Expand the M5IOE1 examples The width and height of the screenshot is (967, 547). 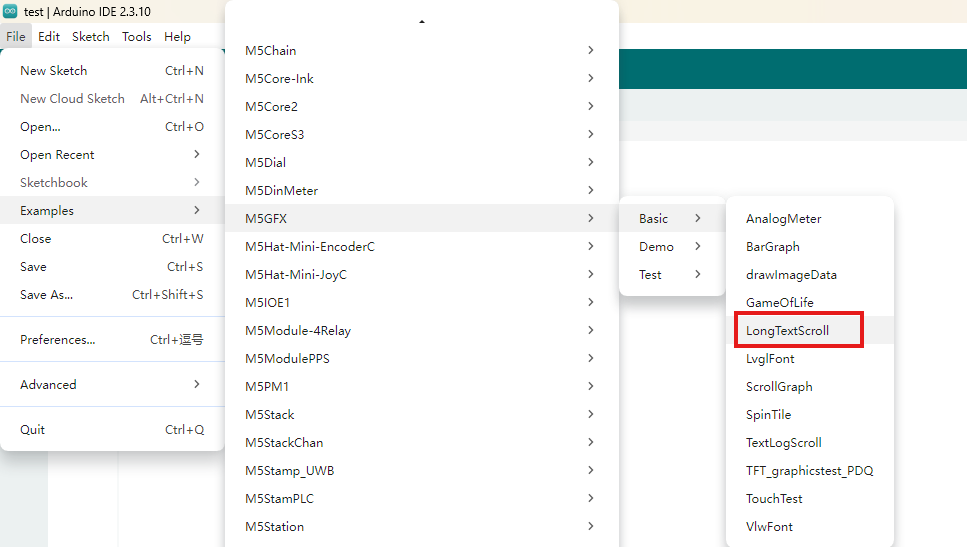tap(422, 303)
